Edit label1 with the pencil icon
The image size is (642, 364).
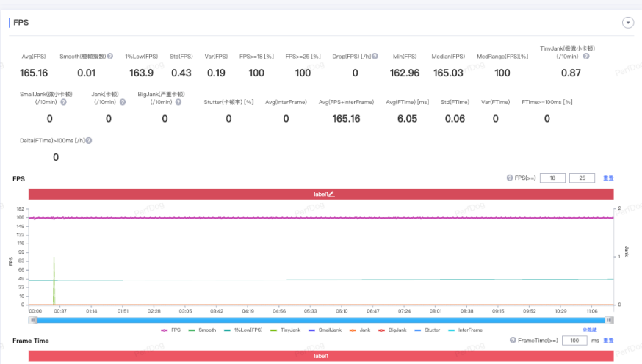pos(331,194)
